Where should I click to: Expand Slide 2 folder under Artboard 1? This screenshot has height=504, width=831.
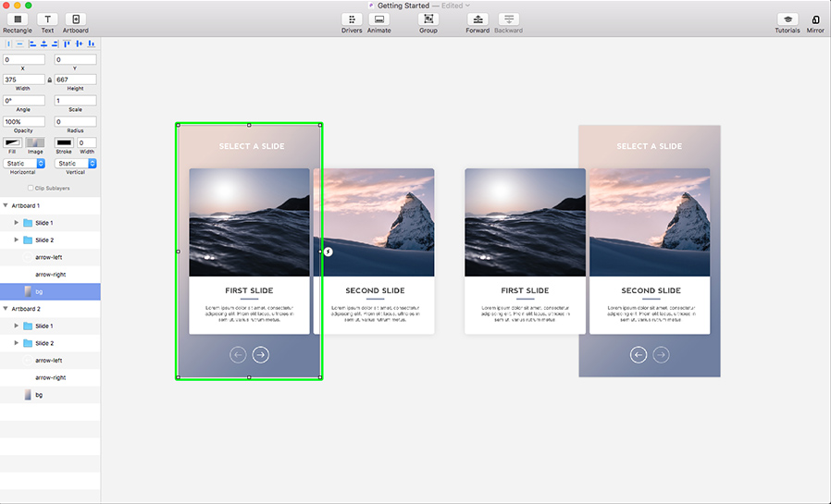17,240
